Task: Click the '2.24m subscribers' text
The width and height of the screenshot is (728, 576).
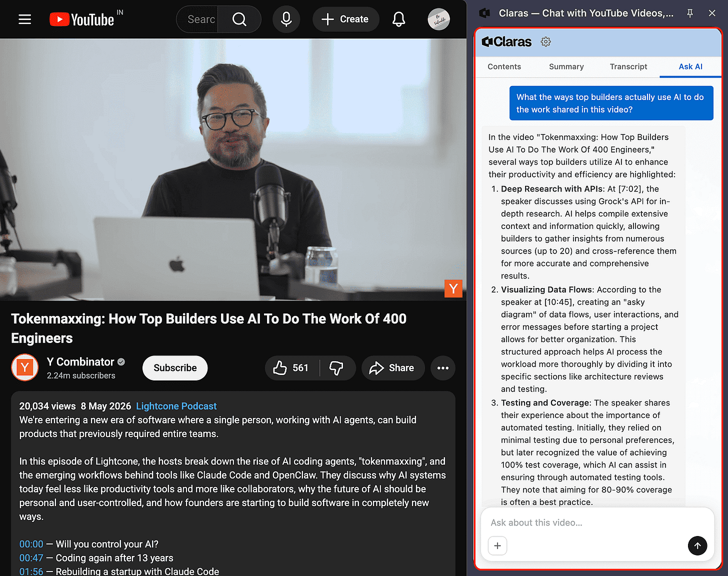Action: 81,375
